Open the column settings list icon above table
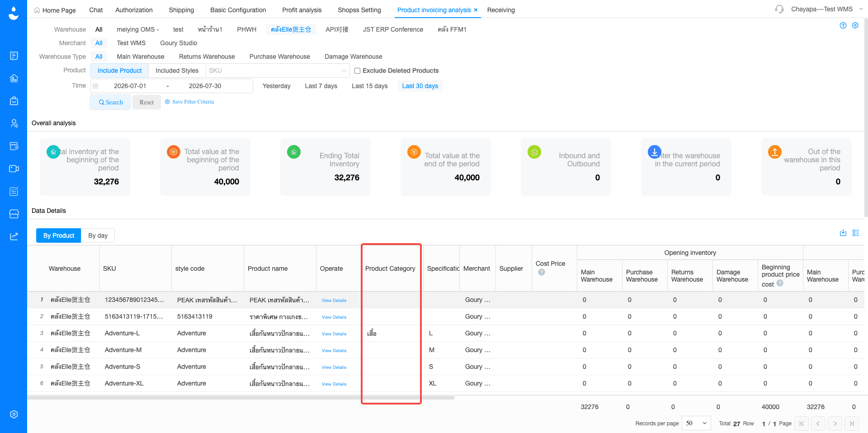The image size is (868, 433). (856, 233)
